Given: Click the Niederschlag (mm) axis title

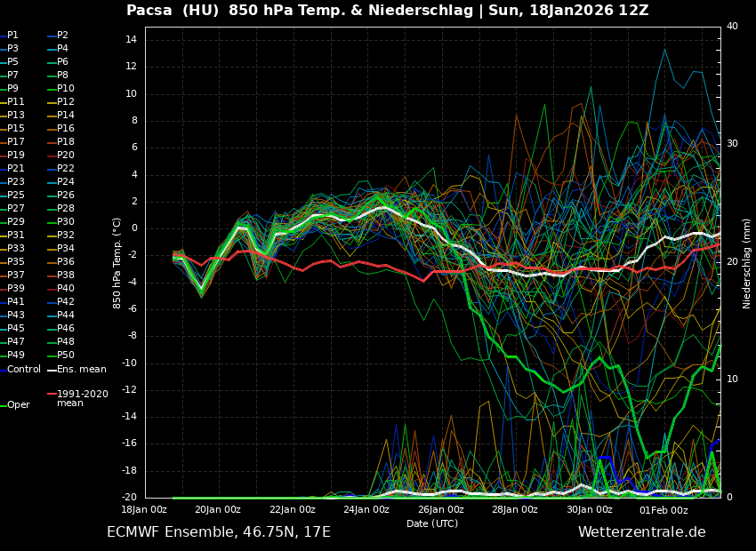Looking at the screenshot, I should pos(747,263).
